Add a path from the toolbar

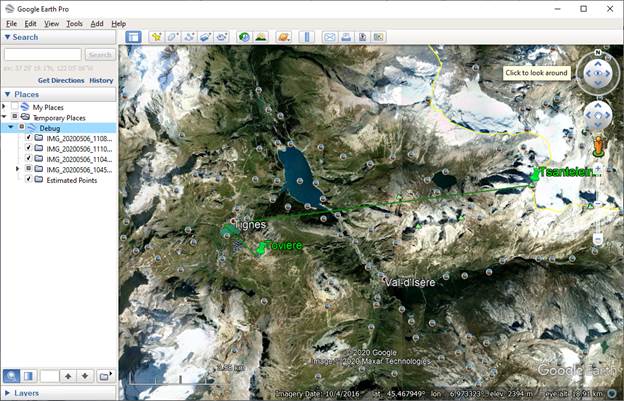tap(189, 37)
